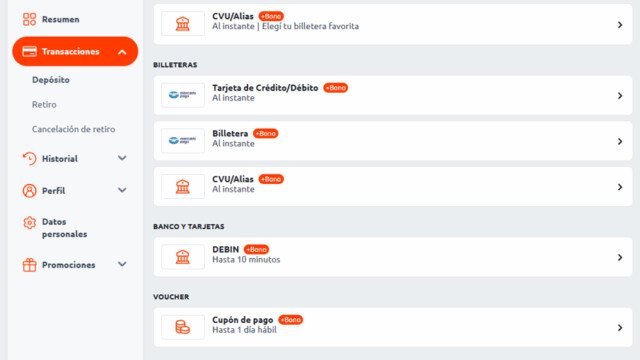640x360 pixels.
Task: Select the Transacciones menu item
Action: (x=75, y=51)
